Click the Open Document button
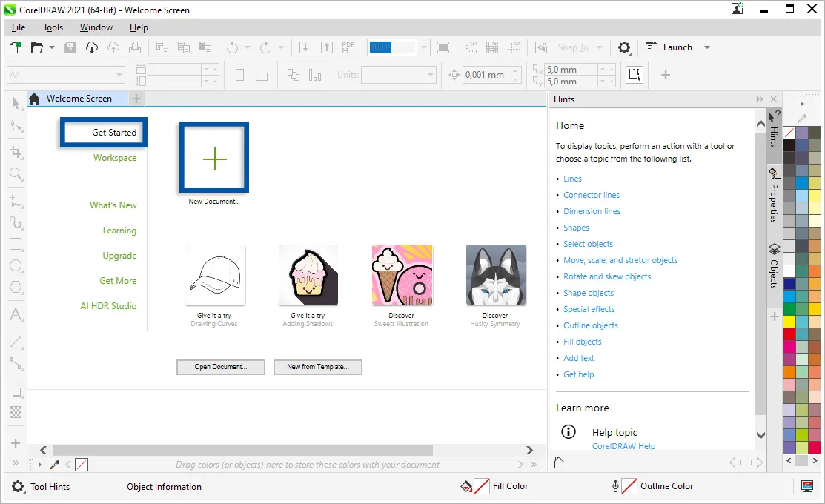This screenshot has width=825, height=504. tap(220, 367)
